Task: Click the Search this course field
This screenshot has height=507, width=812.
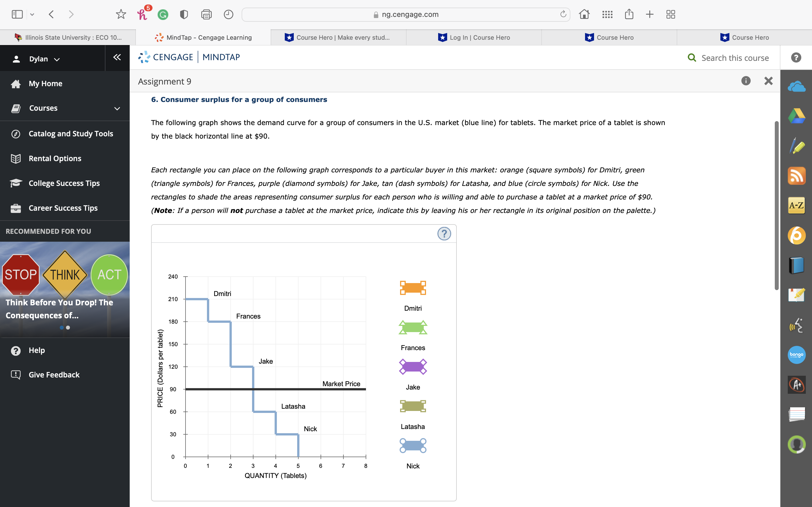Action: pos(734,58)
